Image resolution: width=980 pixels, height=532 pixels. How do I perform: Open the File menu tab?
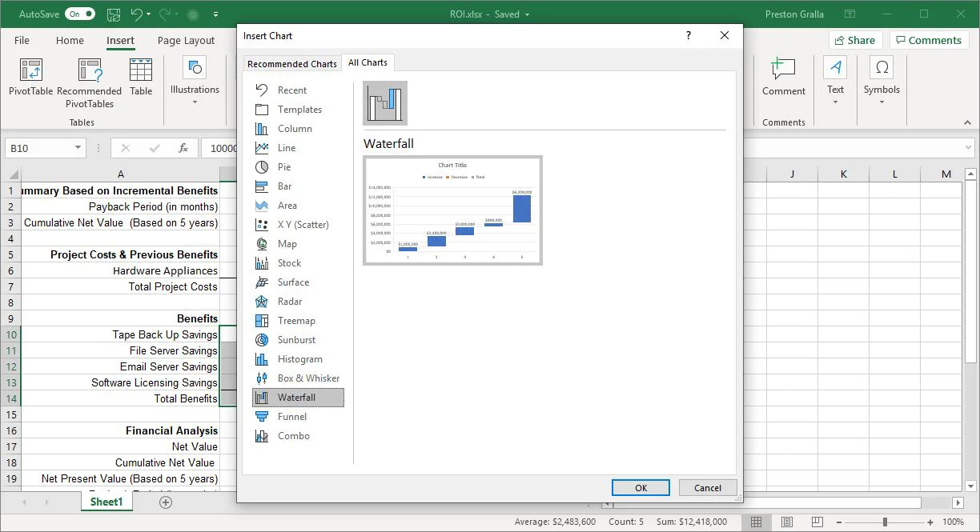tap(22, 40)
